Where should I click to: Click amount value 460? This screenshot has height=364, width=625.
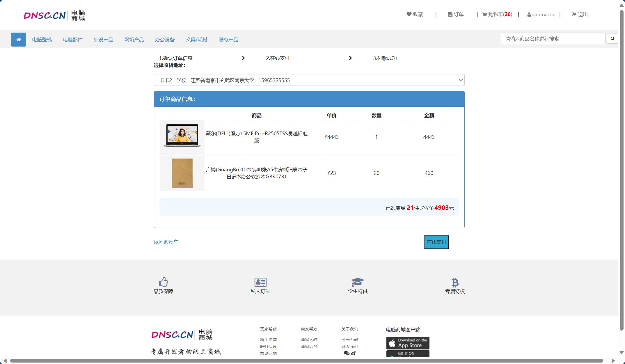tap(429, 173)
